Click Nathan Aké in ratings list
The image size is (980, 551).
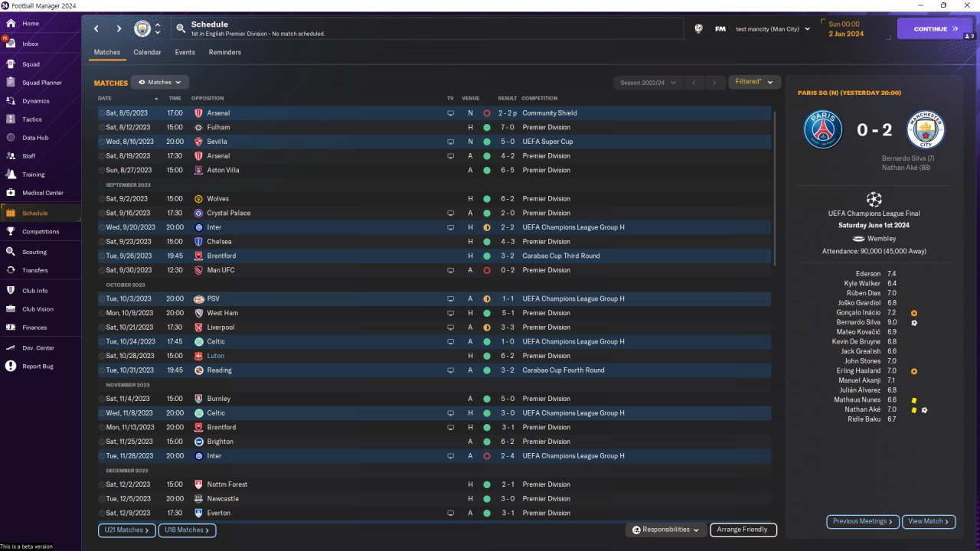coord(864,410)
